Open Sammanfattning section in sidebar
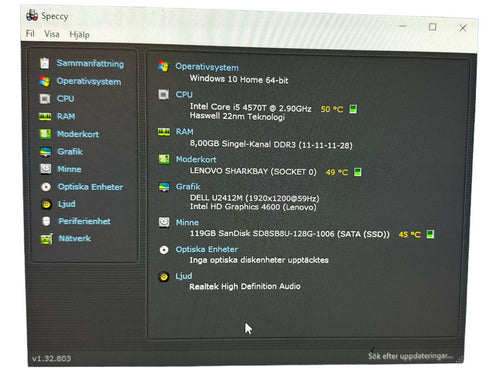This screenshot has width=490, height=368. point(90,63)
